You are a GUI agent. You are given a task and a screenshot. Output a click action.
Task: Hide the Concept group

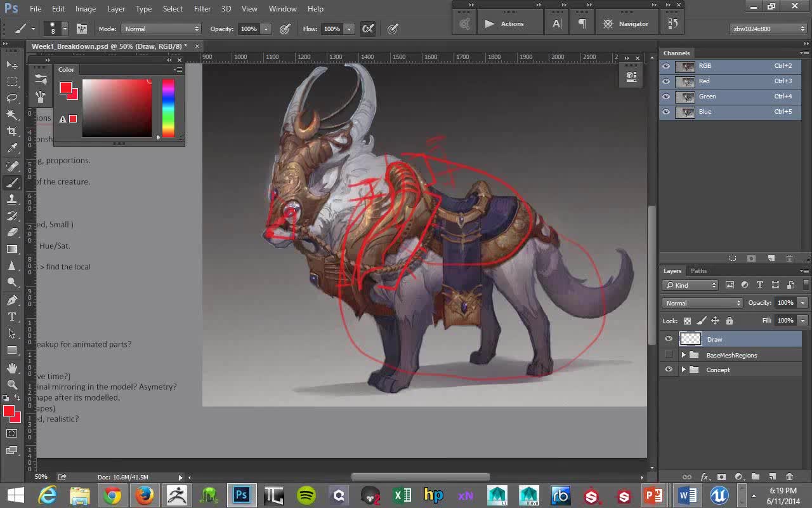pos(668,370)
